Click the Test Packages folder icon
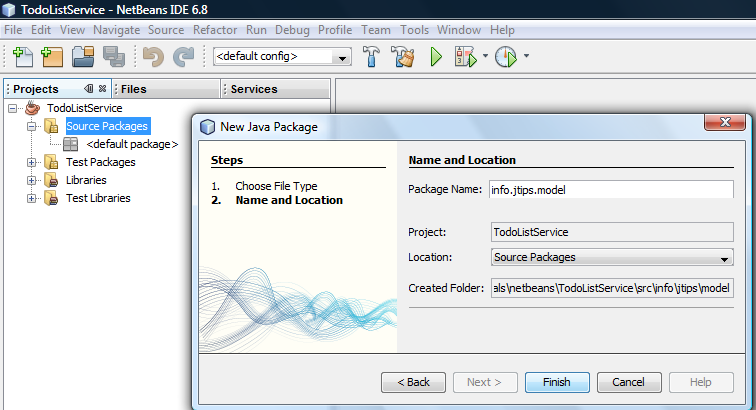This screenshot has width=756, height=410. point(51,162)
